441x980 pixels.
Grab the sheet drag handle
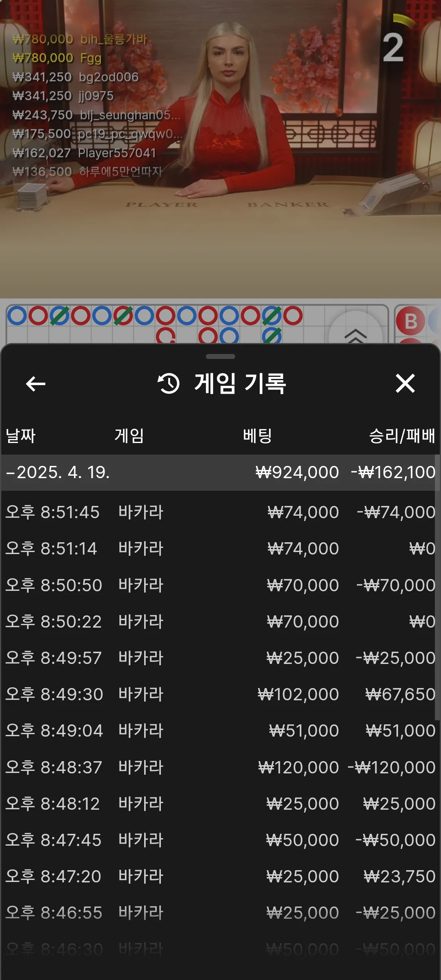[x=220, y=356]
